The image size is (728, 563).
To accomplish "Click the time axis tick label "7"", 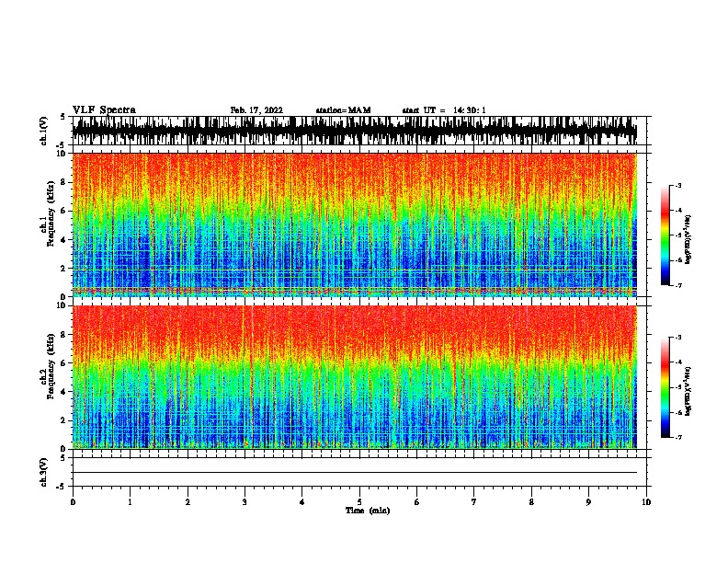I will coord(474,502).
